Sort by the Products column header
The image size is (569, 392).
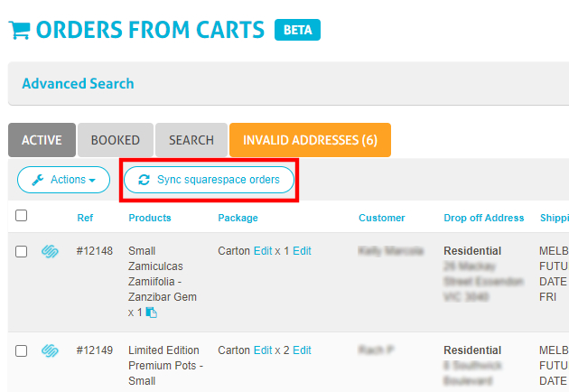click(150, 218)
